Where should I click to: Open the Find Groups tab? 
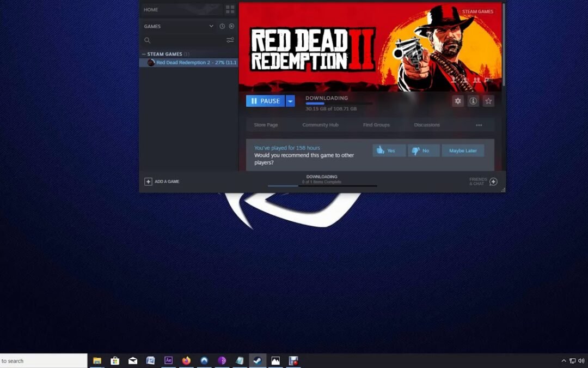[376, 125]
